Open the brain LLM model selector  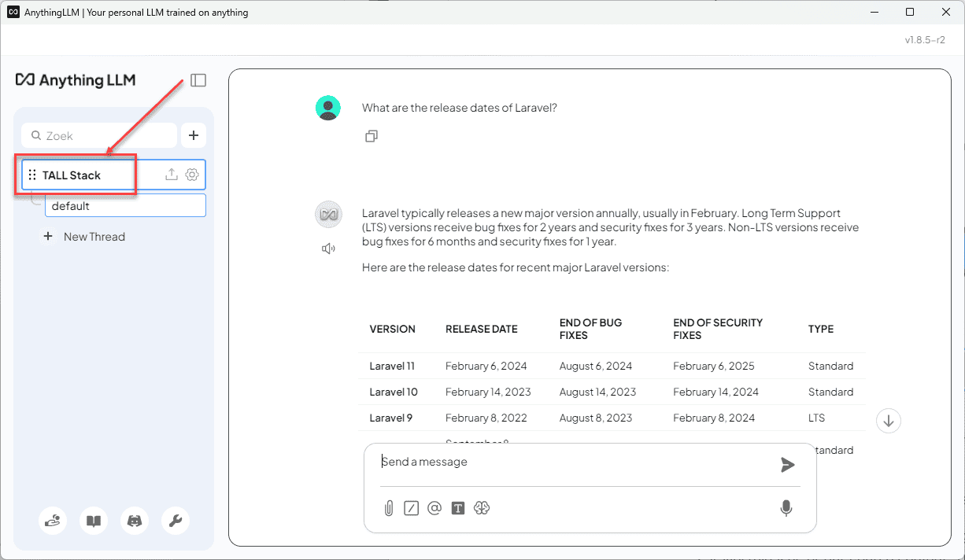click(482, 508)
